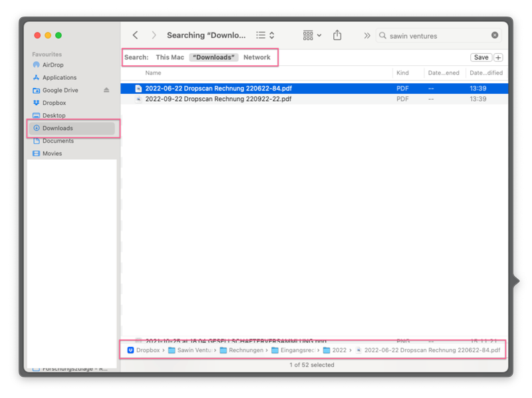Select Documents in the sidebar
The image size is (532, 398).
coord(58,141)
